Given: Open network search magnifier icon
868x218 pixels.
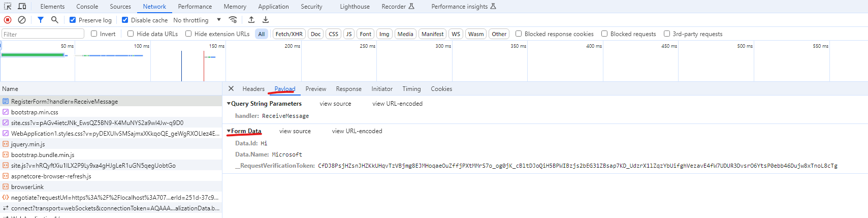Looking at the screenshot, I should click(54, 20).
